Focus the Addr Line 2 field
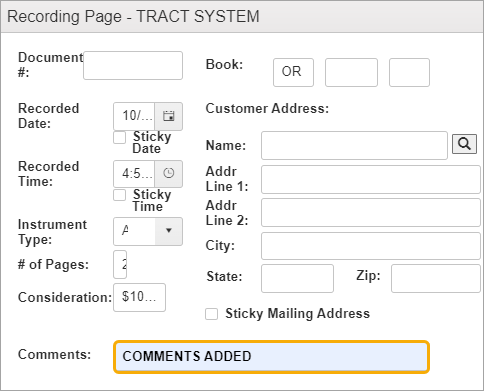The height and width of the screenshot is (391, 484). (371, 212)
